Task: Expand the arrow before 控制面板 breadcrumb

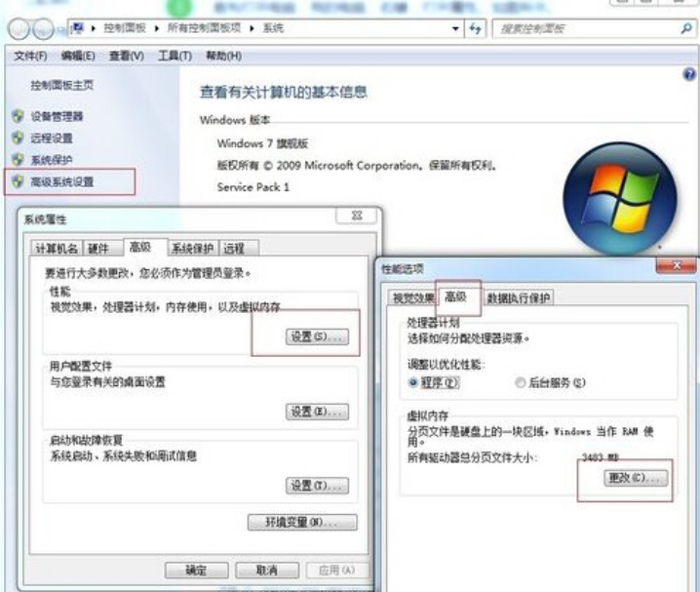Action: click(94, 28)
